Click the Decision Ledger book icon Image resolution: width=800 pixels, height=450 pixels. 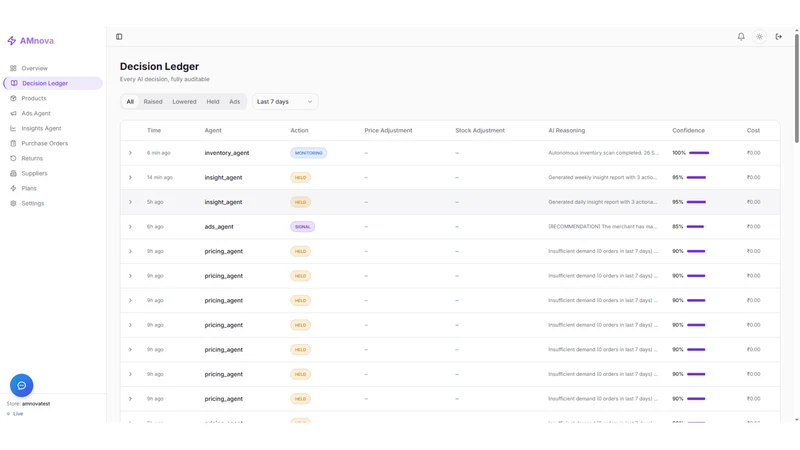(x=14, y=83)
